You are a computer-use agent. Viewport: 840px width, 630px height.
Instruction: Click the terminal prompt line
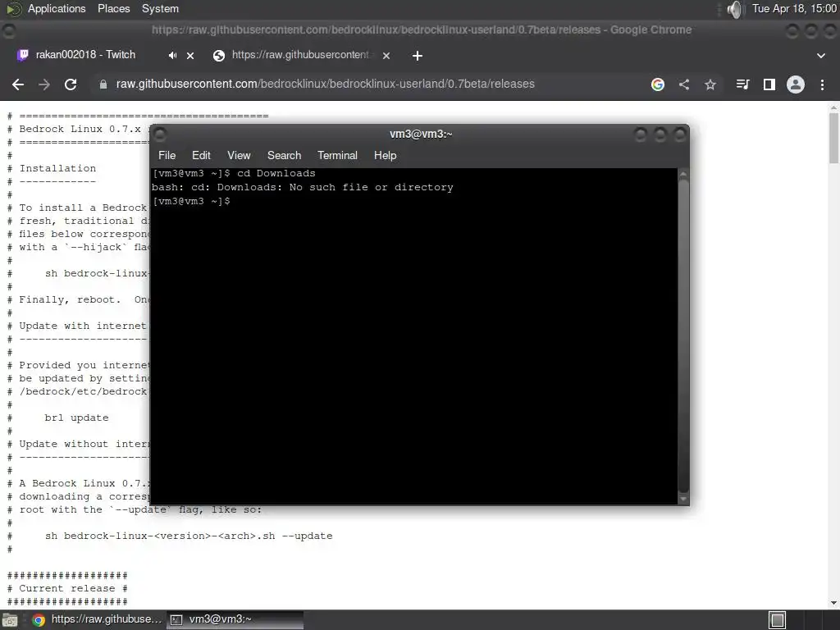pyautogui.click(x=191, y=201)
